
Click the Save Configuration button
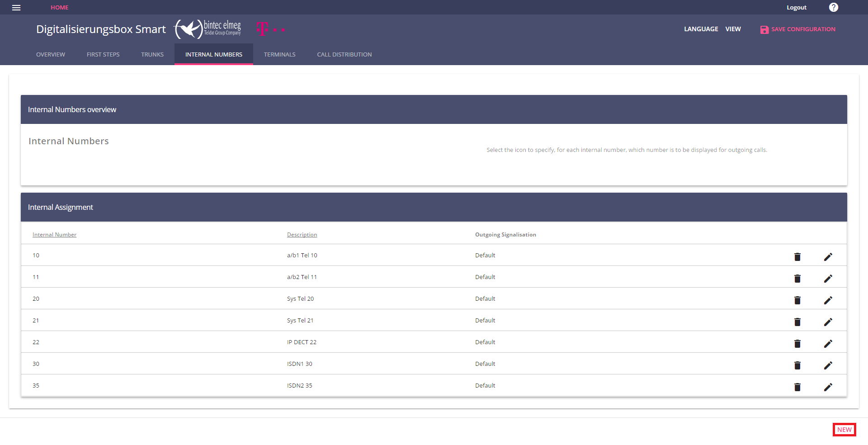tap(797, 29)
